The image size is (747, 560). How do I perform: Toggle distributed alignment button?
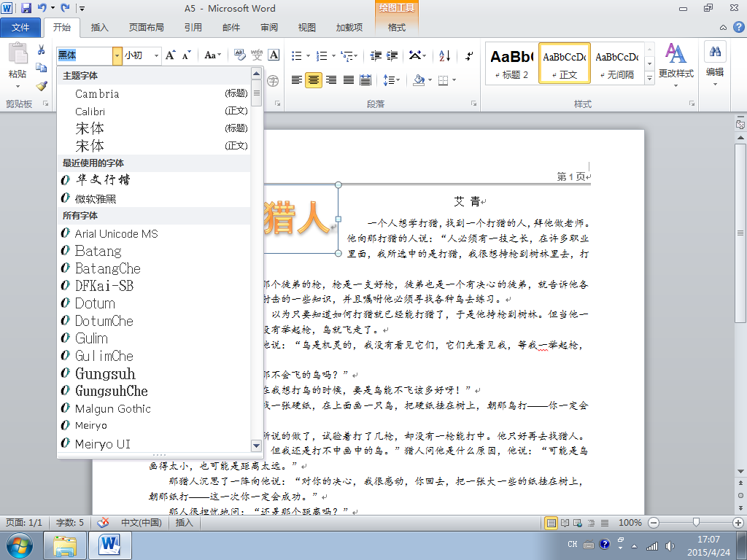point(365,80)
